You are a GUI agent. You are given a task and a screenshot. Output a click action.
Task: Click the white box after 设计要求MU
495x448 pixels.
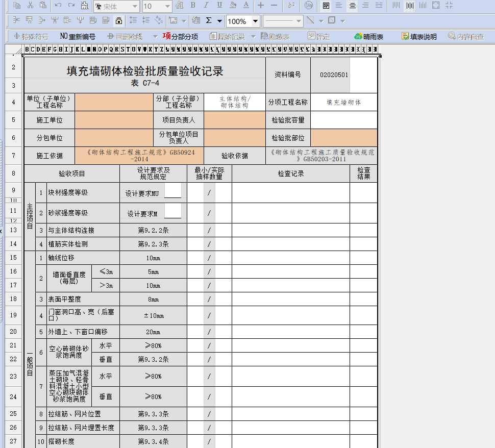point(172,190)
